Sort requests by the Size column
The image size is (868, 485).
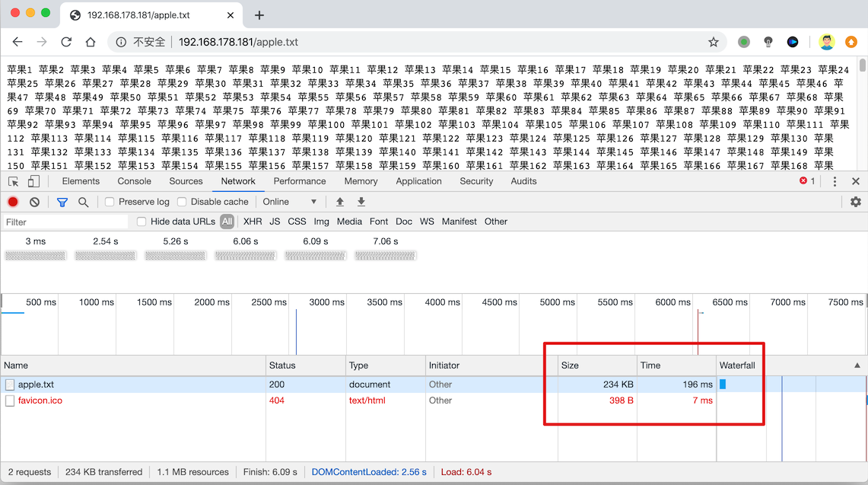click(x=596, y=365)
